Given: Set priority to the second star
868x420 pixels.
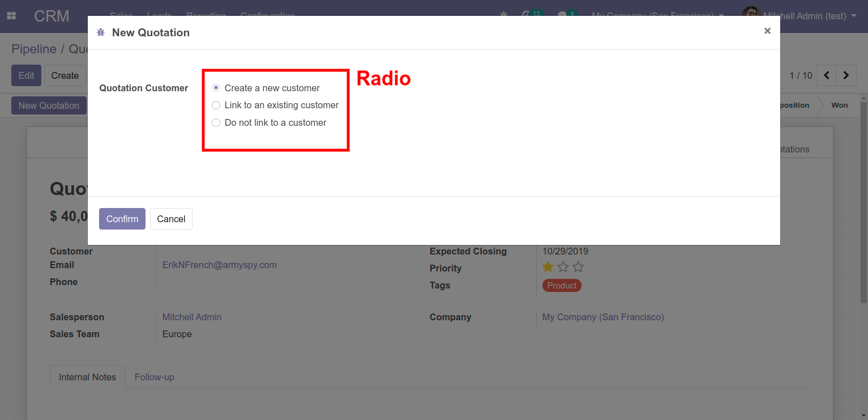Looking at the screenshot, I should (563, 267).
